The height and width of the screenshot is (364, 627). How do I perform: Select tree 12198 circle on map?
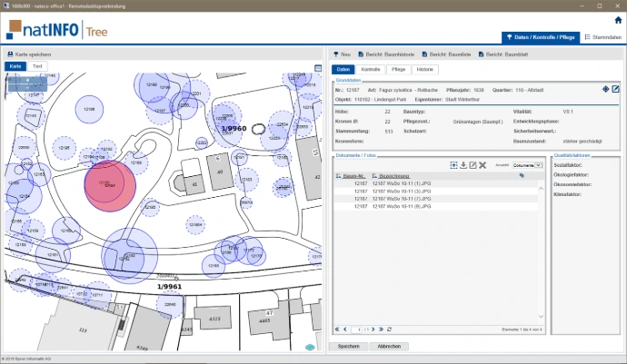(x=89, y=109)
